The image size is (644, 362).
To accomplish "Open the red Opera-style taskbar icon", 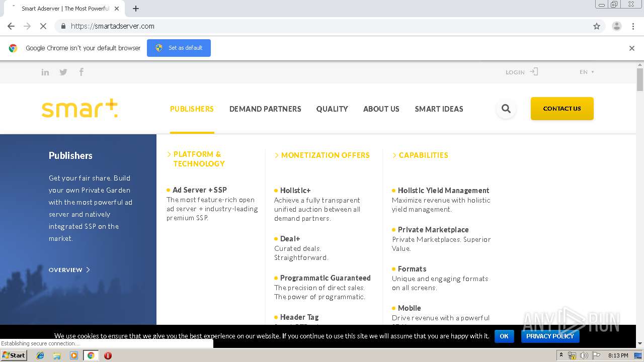I will (x=108, y=355).
